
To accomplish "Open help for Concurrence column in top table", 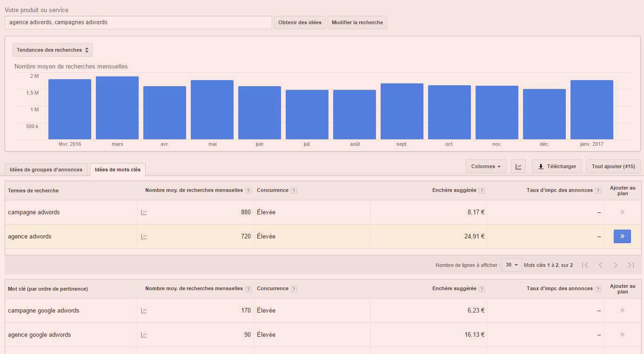I will click(x=294, y=191).
